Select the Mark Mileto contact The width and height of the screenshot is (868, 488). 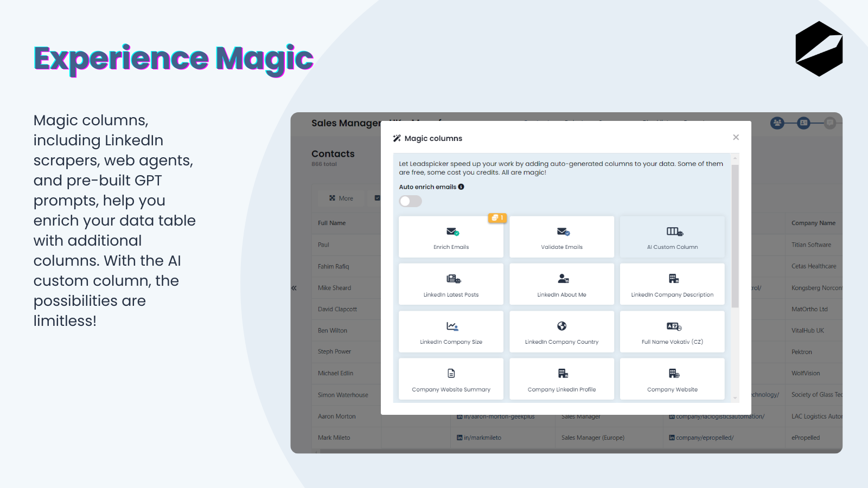pos(334,438)
